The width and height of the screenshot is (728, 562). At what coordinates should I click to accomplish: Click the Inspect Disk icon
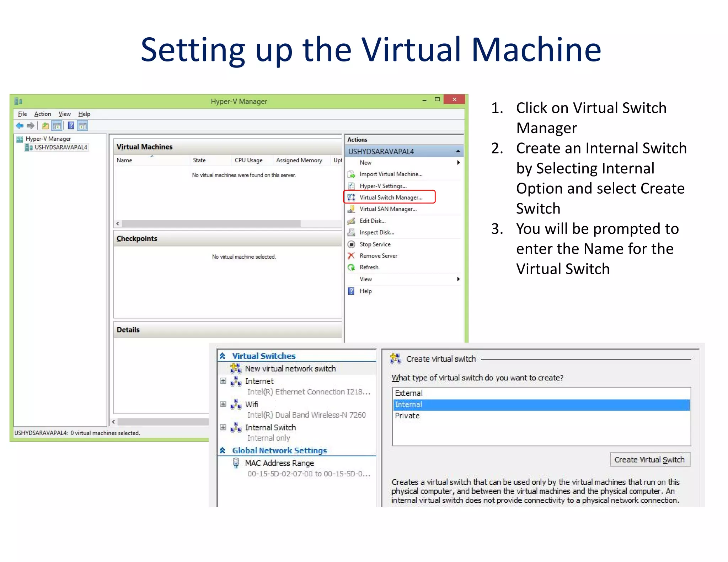click(351, 232)
